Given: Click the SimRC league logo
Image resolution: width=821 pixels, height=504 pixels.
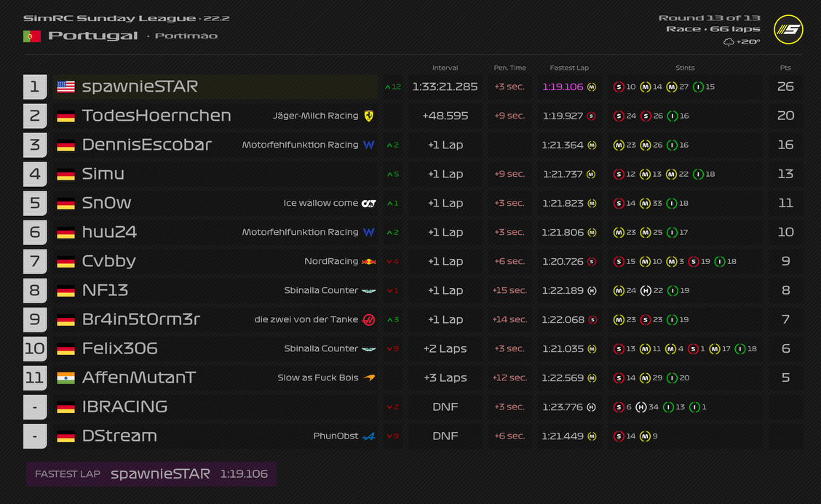Looking at the screenshot, I should (788, 29).
